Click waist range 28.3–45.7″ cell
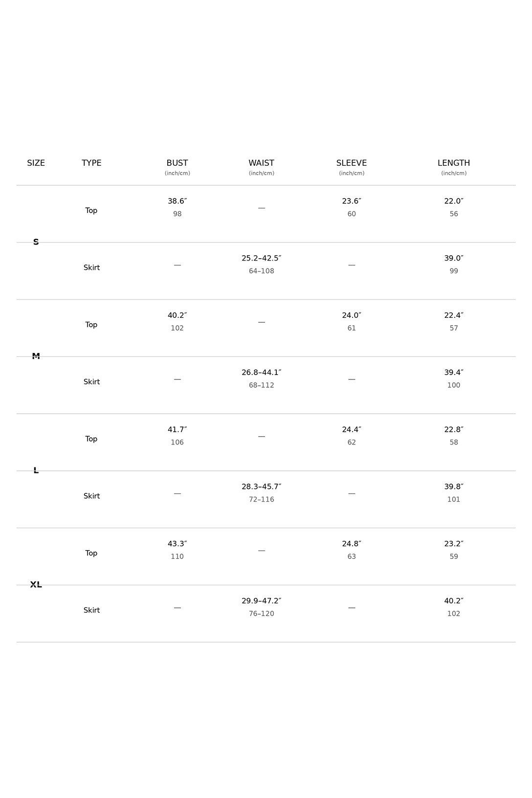The image size is (532, 798). [261, 493]
